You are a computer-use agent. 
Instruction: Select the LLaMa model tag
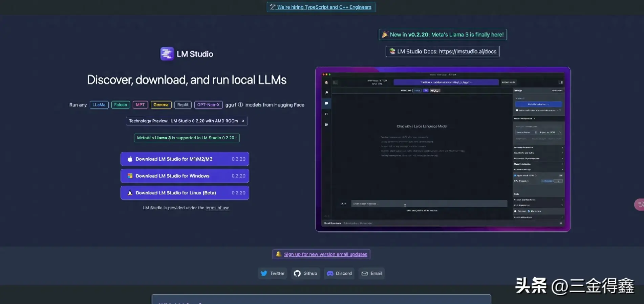tap(99, 105)
